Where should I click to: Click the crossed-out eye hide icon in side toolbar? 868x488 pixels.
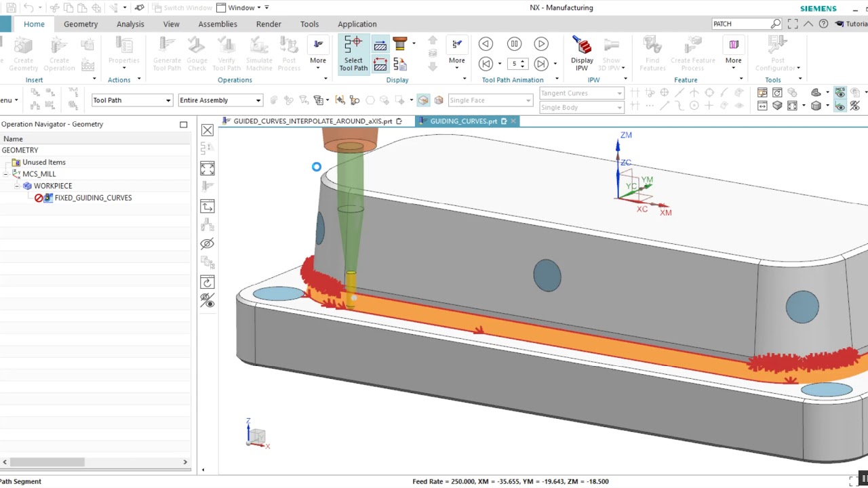(x=208, y=244)
